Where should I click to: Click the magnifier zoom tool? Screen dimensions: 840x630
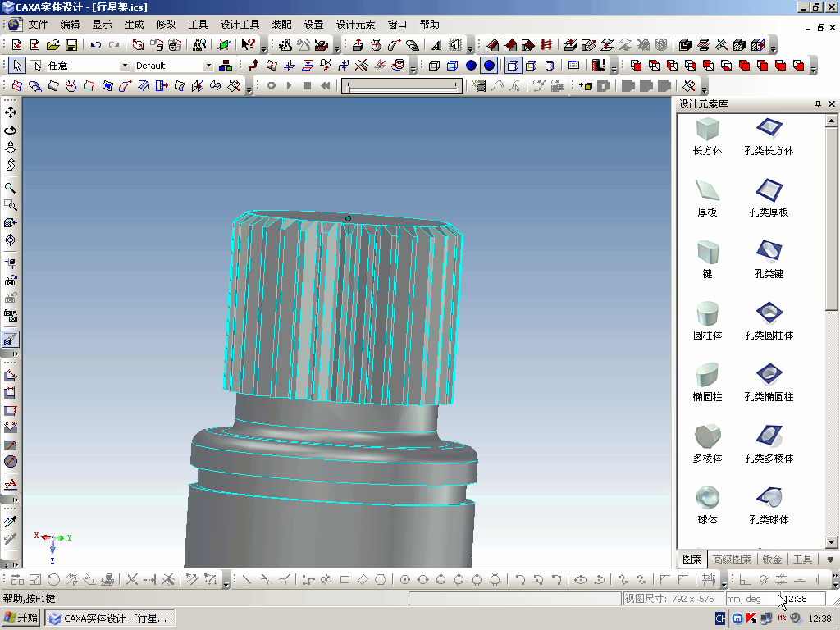pos(10,188)
